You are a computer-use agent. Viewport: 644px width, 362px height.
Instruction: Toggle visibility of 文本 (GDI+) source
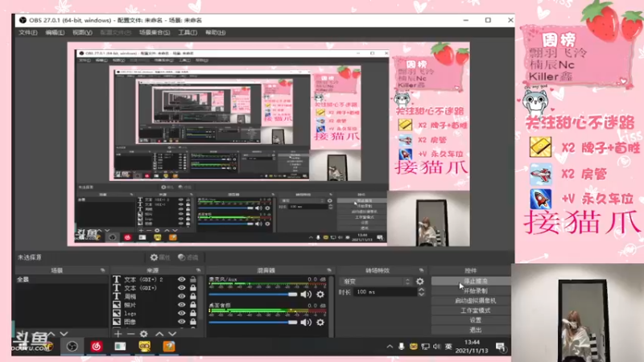(181, 288)
